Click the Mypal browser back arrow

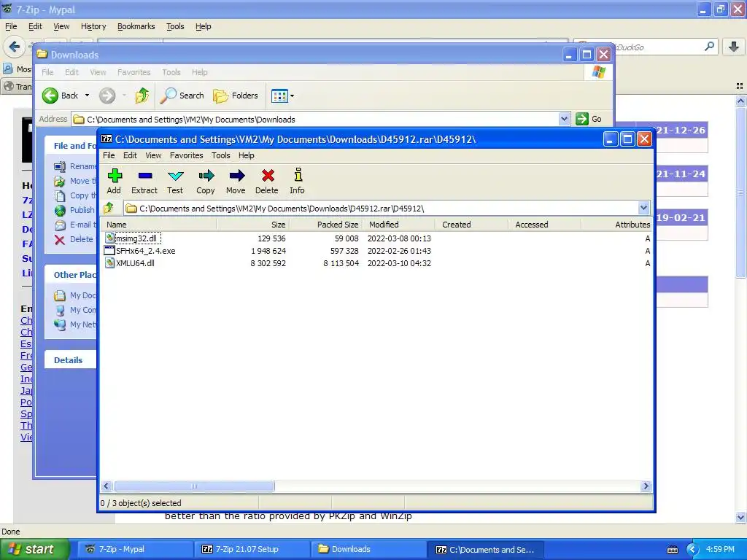(x=15, y=47)
